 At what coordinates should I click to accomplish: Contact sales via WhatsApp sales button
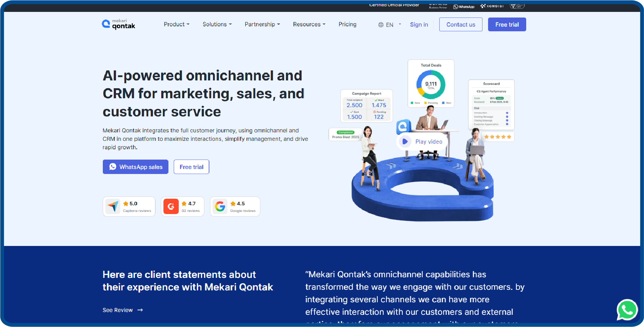click(135, 167)
